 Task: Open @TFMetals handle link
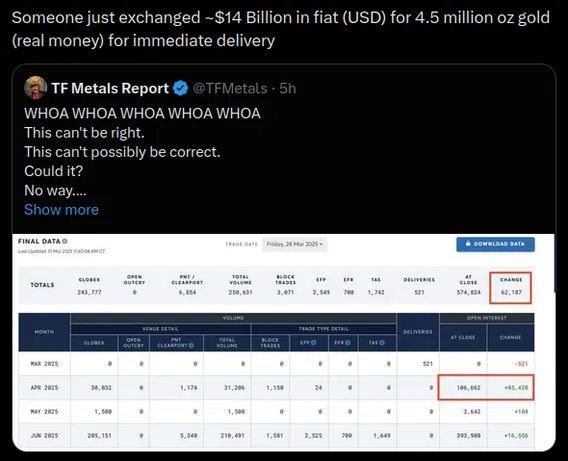click(230, 88)
